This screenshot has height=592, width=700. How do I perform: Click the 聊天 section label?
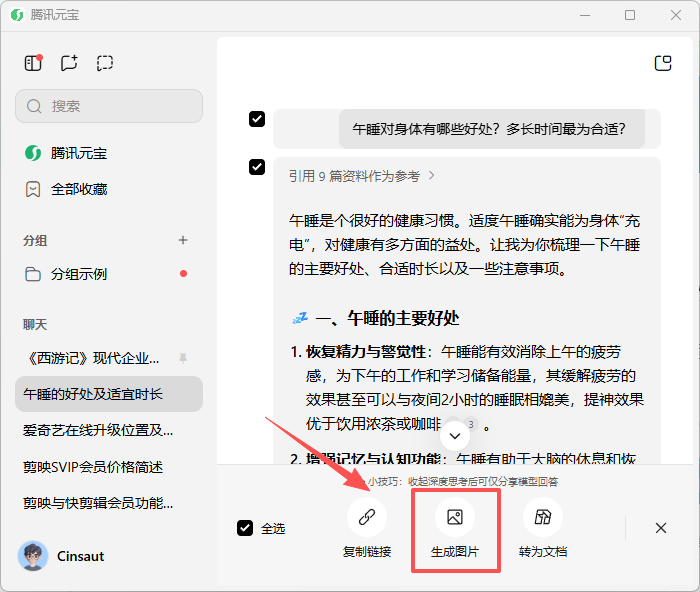coord(35,325)
